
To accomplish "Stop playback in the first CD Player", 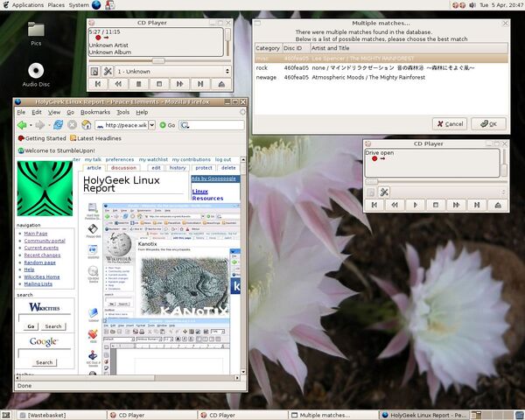I will [x=159, y=84].
